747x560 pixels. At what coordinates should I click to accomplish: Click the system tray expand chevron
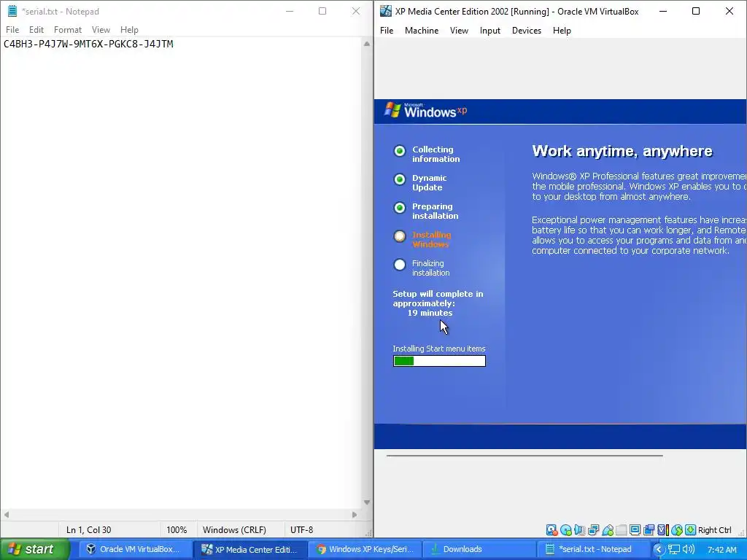(x=659, y=550)
